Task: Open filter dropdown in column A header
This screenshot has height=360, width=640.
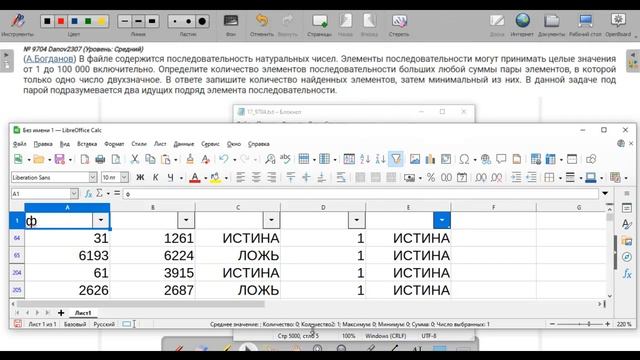Action: 101,220
